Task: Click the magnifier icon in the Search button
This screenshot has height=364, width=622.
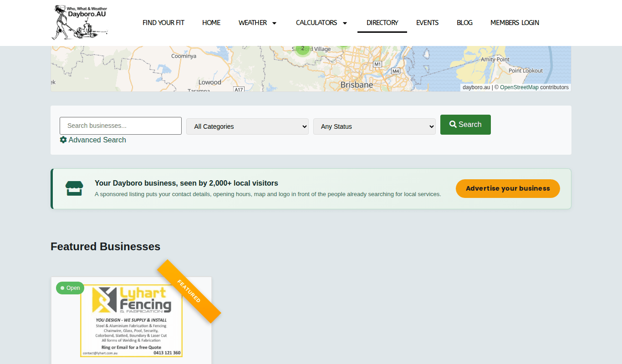Action: (453, 124)
